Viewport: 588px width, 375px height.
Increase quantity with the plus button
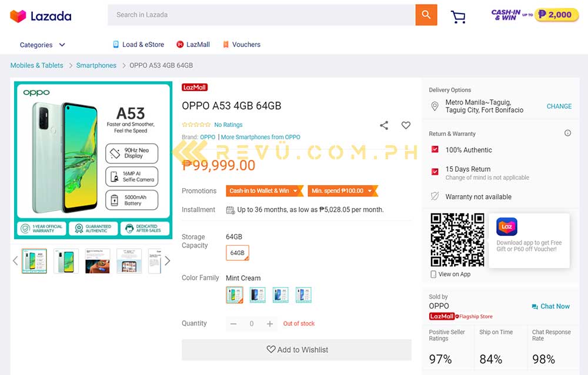[x=270, y=324]
